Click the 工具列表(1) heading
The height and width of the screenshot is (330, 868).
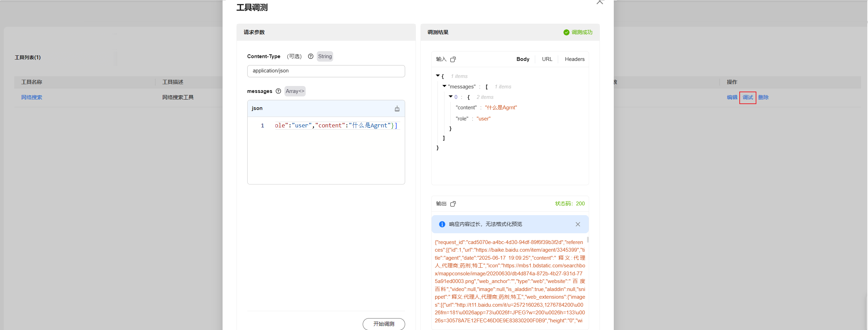(x=27, y=57)
